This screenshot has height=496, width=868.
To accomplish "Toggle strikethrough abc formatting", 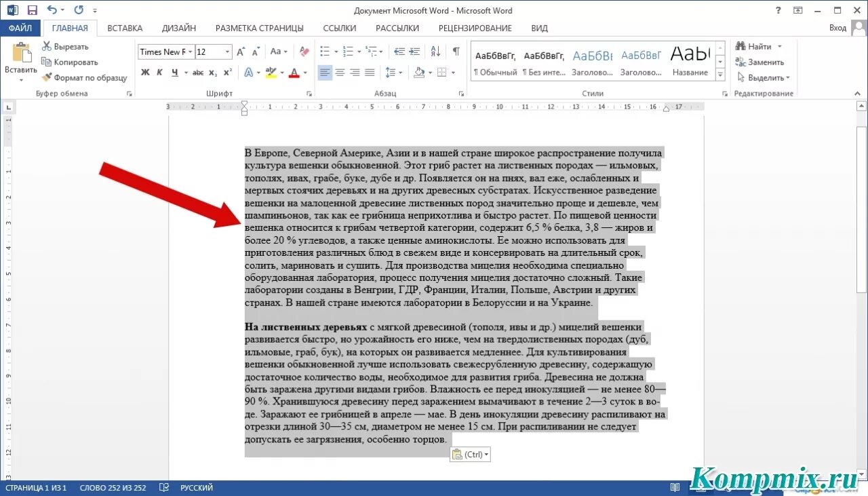I will (198, 73).
